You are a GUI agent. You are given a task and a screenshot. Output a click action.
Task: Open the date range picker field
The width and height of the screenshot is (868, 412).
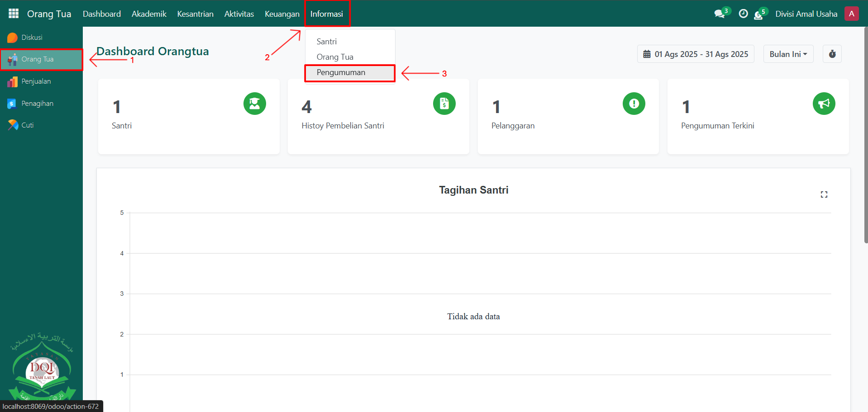tap(696, 54)
